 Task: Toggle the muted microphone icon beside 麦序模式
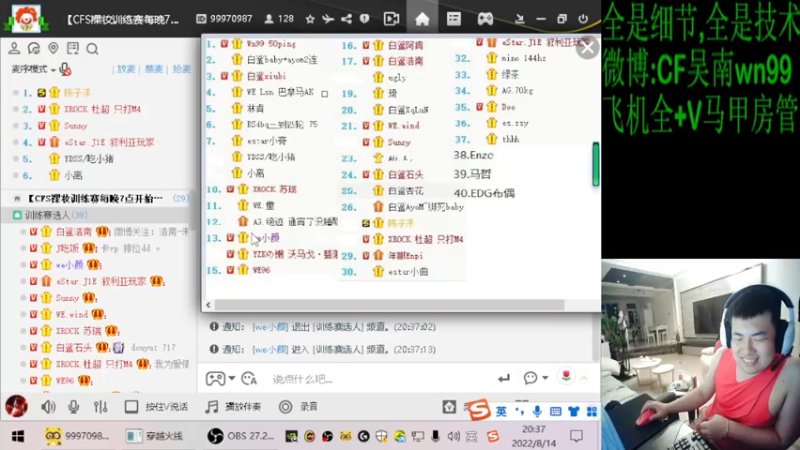[x=65, y=69]
